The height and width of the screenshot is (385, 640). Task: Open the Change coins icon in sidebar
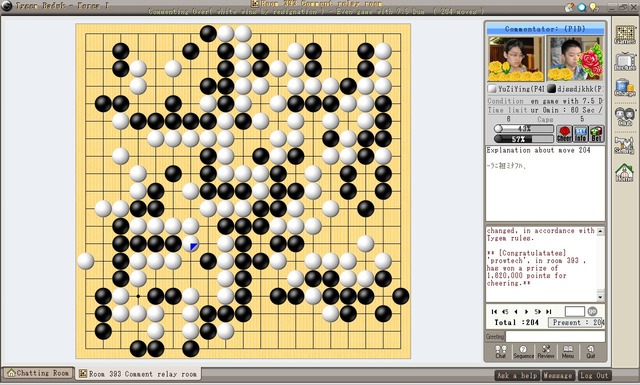coord(625,87)
